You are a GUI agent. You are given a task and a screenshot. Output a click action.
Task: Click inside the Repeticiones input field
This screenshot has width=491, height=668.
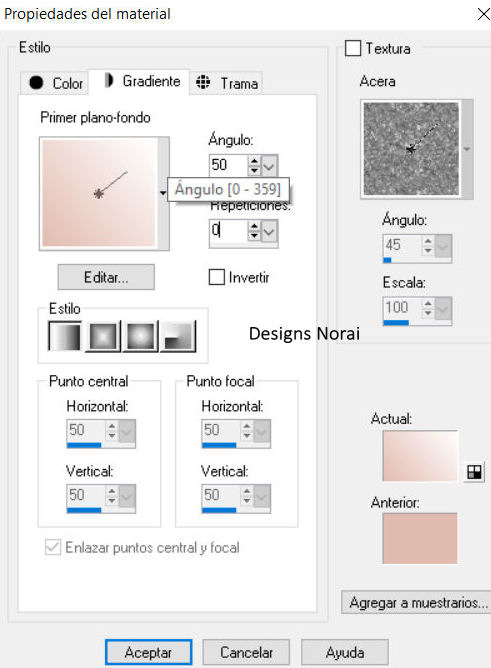click(228, 231)
